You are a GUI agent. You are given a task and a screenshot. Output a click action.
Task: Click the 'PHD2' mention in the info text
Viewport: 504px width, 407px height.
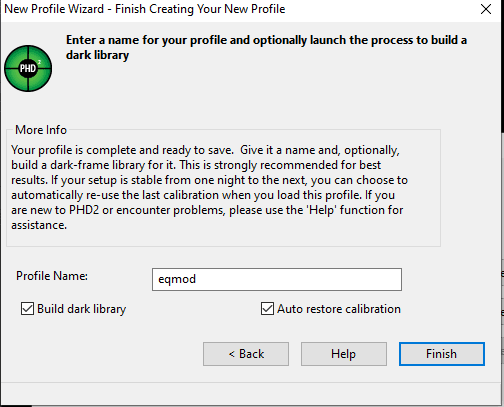pyautogui.click(x=84, y=210)
